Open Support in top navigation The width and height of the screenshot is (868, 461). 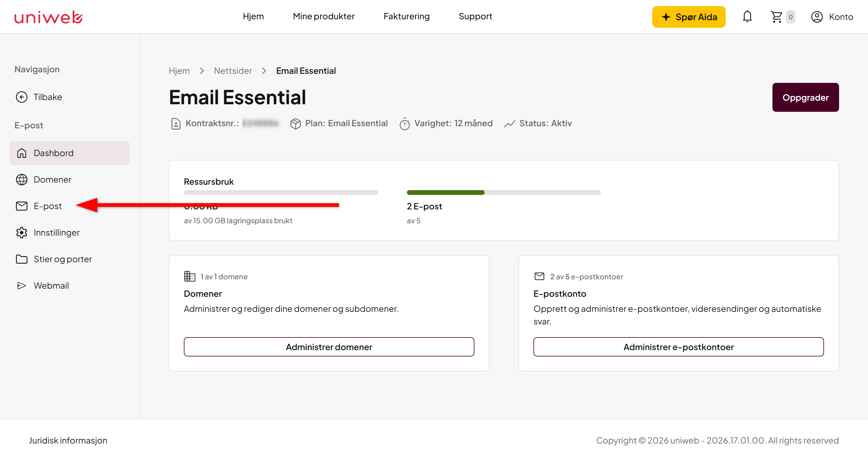[475, 16]
